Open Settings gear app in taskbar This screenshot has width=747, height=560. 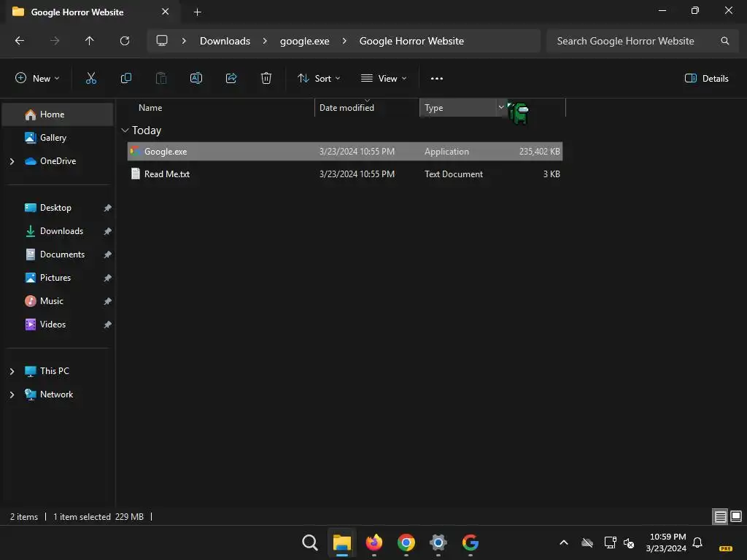[x=438, y=542]
